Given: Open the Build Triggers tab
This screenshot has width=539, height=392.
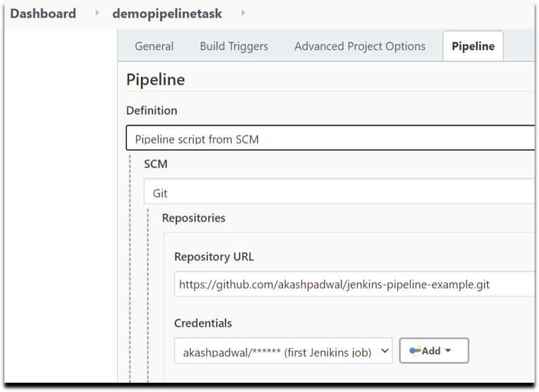Looking at the screenshot, I should [234, 46].
